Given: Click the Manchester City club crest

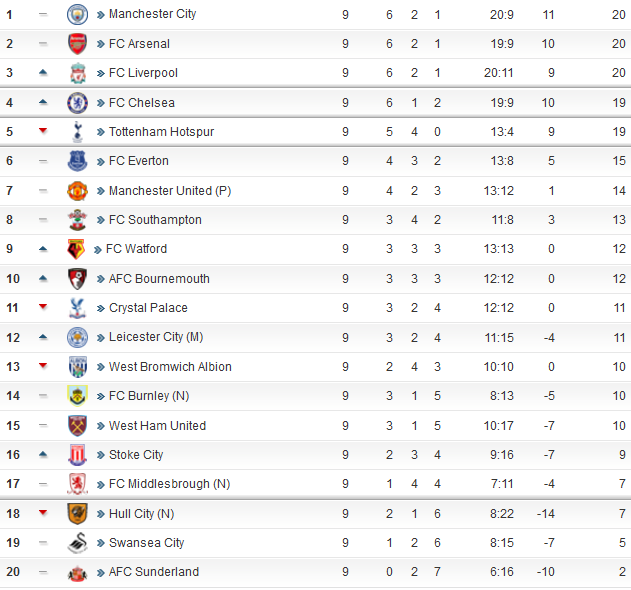Looking at the screenshot, I should pos(77,14).
